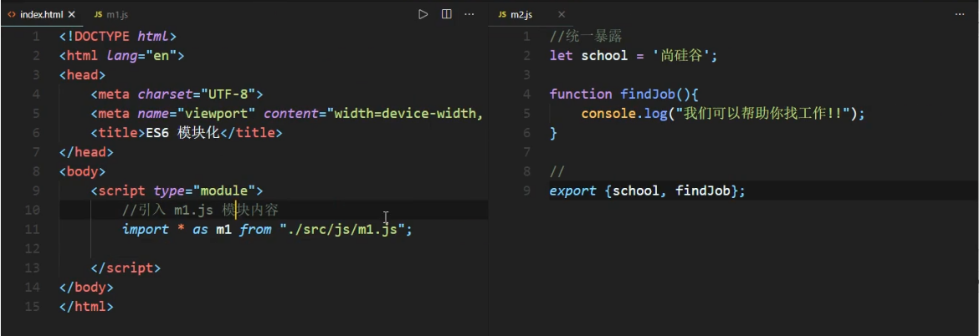The image size is (980, 336).
Task: Close the index.html tab
Action: tap(71, 13)
